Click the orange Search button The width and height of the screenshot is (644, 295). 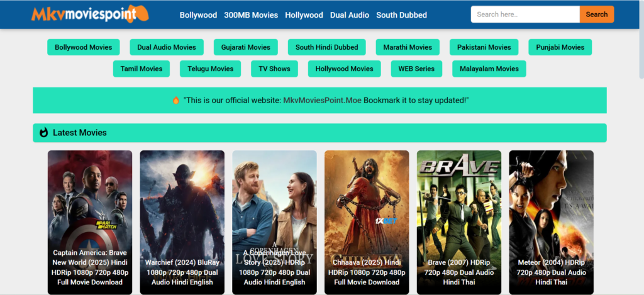(x=597, y=14)
